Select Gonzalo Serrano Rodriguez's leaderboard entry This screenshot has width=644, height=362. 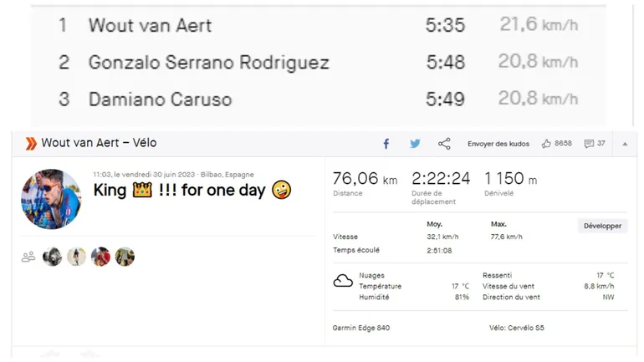tap(208, 62)
